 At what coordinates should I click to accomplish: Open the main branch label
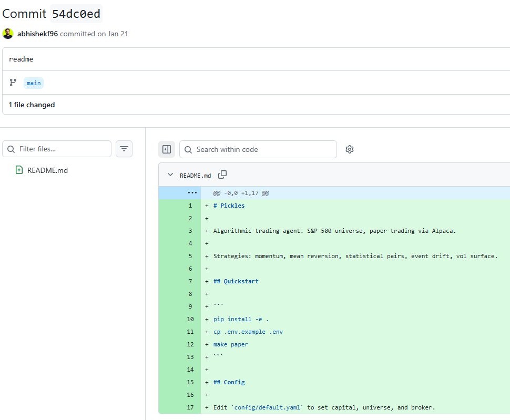[x=34, y=83]
